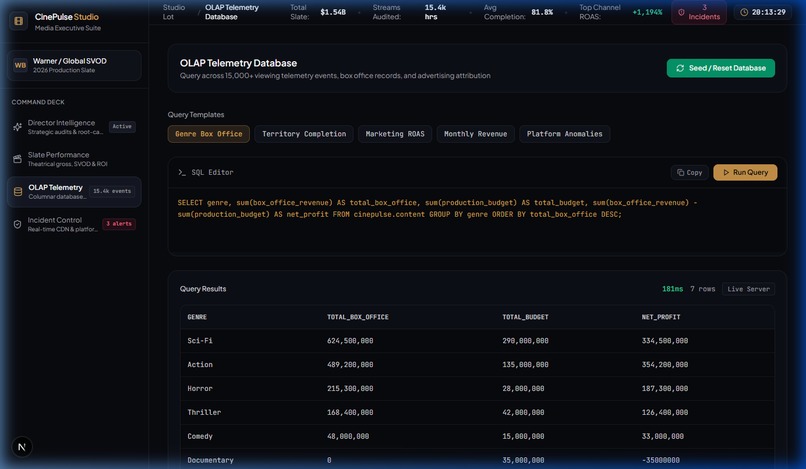This screenshot has height=469, width=806.
Task: Click the 624,500,000 box office value
Action: click(x=350, y=340)
